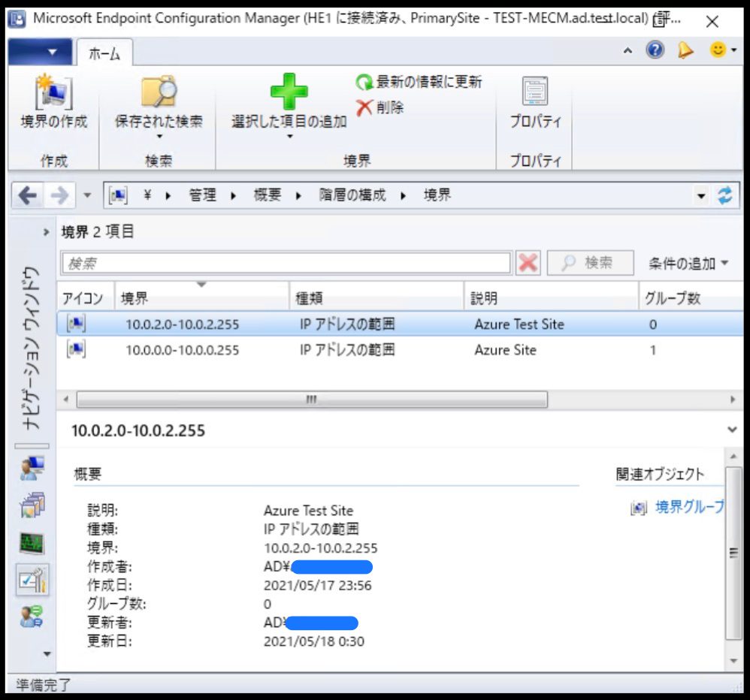Select the 10.0.0.0-10.0.0.255 boundary row
This screenshot has height=700, width=750.
pyautogui.click(x=400, y=350)
